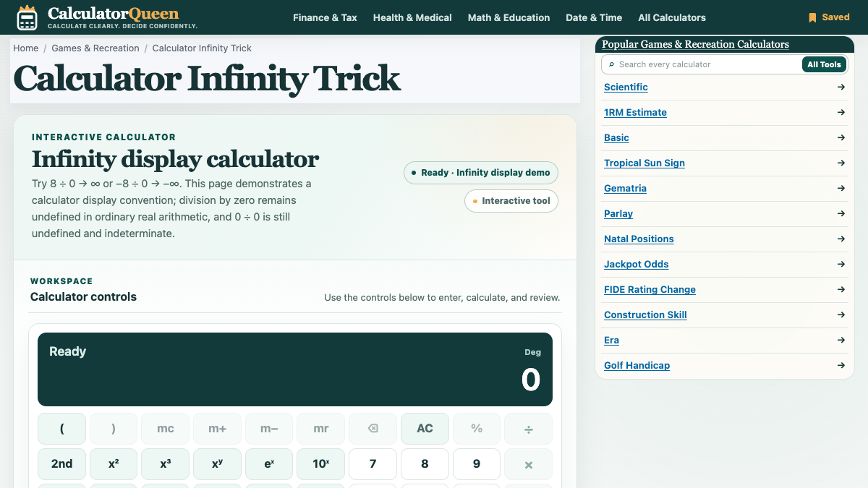
Task: Open the Era calculator link
Action: [x=611, y=340]
